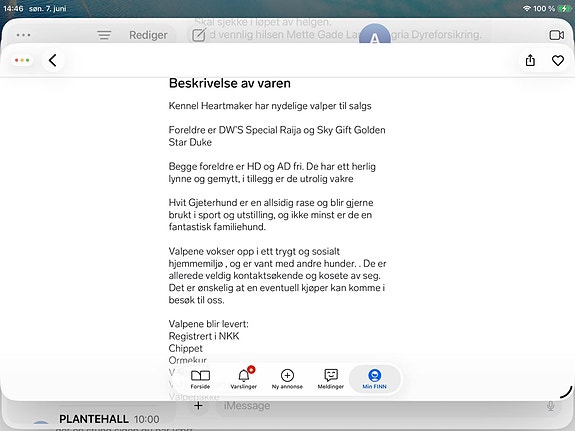575x431 pixels.
Task: Grab the window resize corner handle
Action: (567, 393)
